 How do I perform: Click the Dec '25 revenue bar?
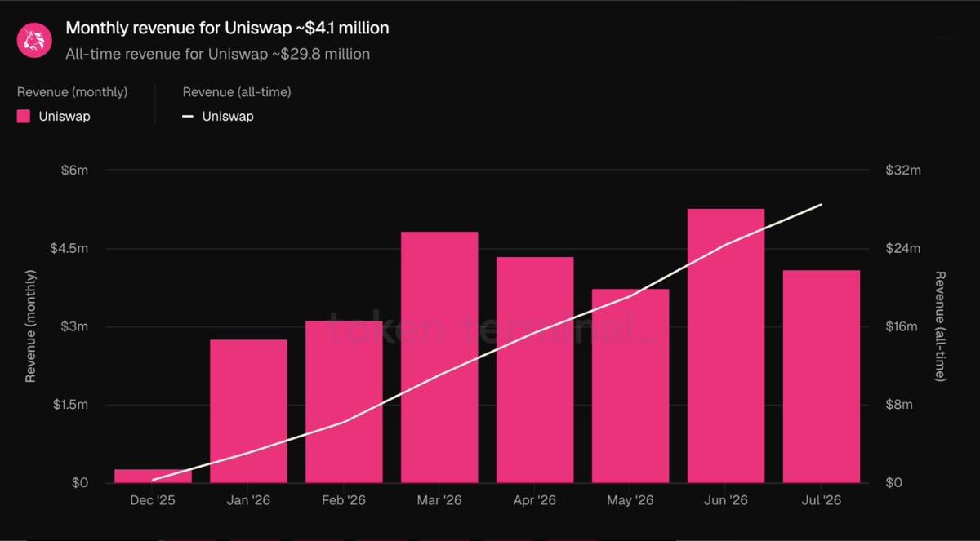point(153,476)
